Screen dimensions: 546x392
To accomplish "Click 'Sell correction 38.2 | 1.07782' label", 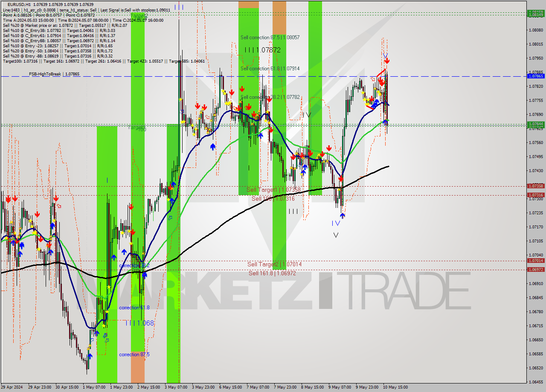I will pos(270,97).
